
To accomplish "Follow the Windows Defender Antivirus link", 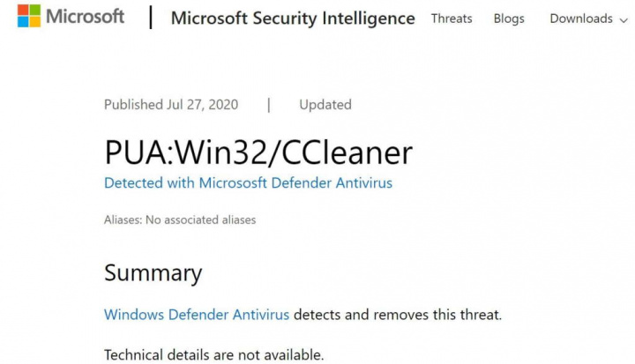I will 196,315.
